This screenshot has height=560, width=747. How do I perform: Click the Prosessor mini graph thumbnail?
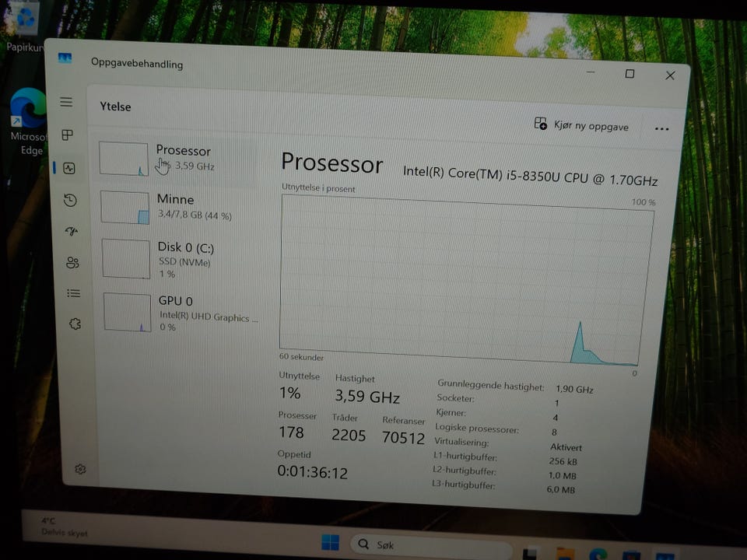click(124, 159)
